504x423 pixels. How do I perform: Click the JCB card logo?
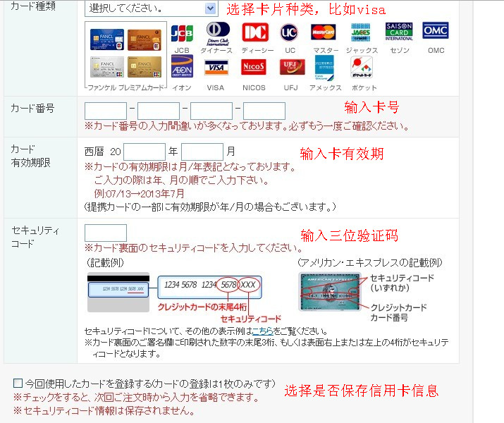click(x=182, y=33)
